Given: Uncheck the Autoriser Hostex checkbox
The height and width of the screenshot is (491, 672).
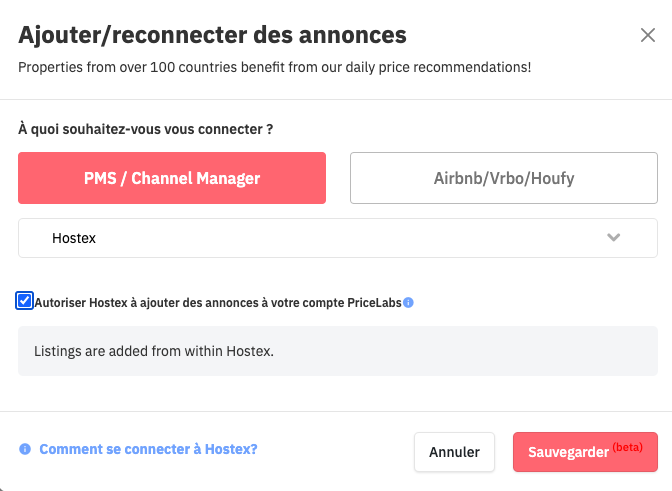Looking at the screenshot, I should [x=25, y=300].
